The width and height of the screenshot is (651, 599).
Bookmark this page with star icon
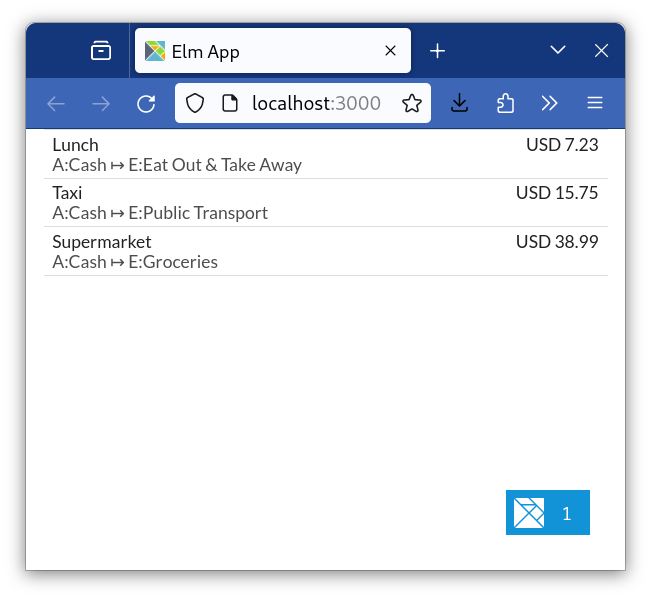[411, 103]
